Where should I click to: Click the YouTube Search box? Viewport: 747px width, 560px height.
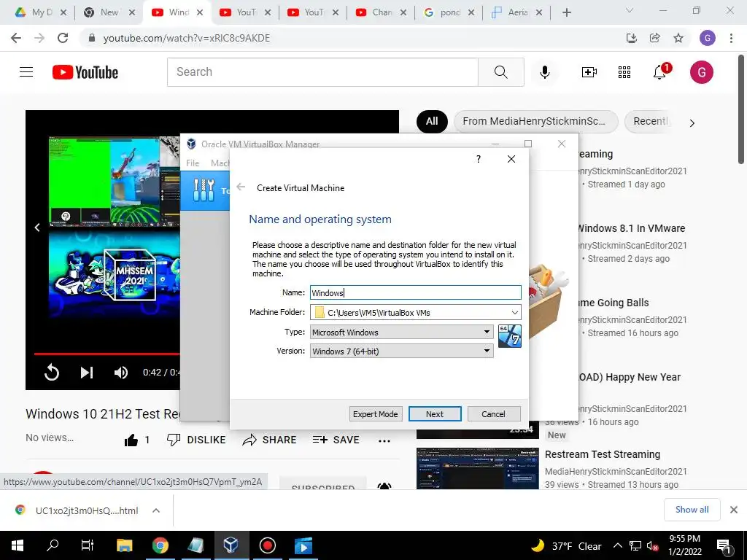click(322, 72)
